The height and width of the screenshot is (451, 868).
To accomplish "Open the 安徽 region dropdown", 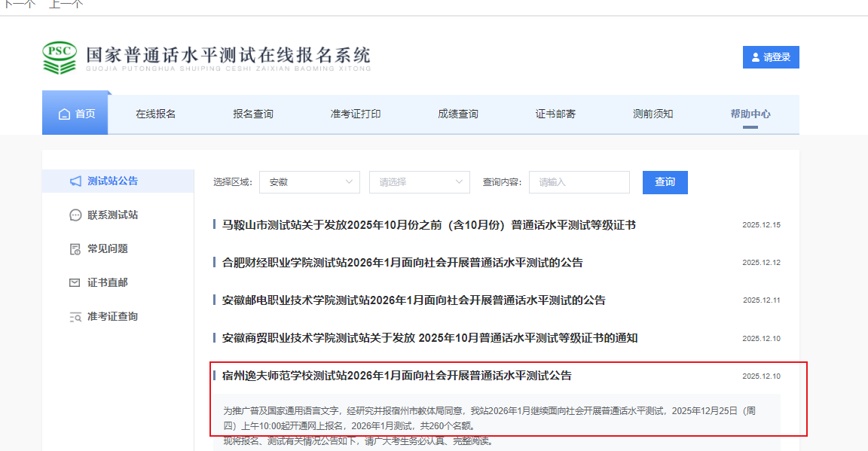I will pyautogui.click(x=310, y=182).
